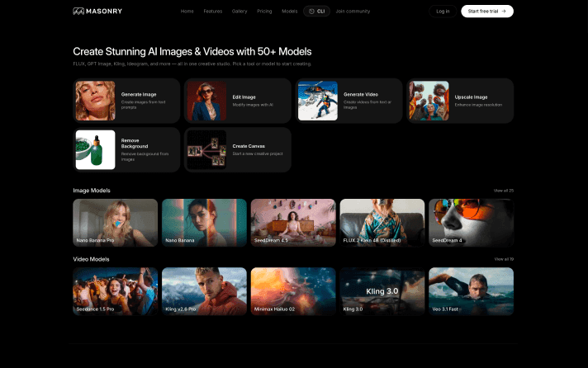Open the Upscale Image tool card
Image resolution: width=588 pixels, height=368 pixels.
click(x=460, y=101)
